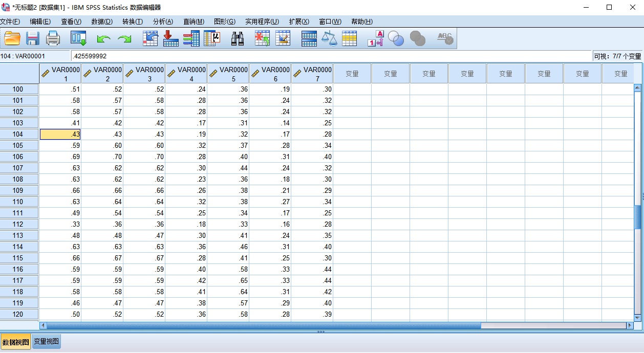
Task: Switch to the 数据视图 tab
Action: coord(15,341)
